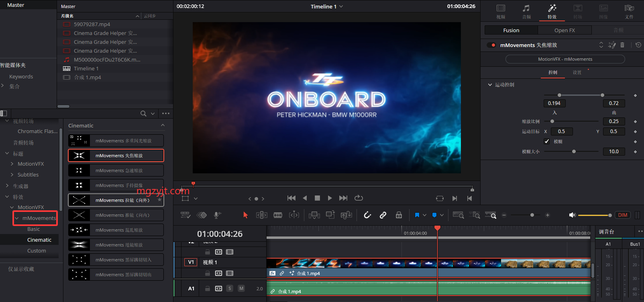This screenshot has width=644, height=302.
Task: Toggle keyframe diamond for 缩放比例
Action: [635, 121]
